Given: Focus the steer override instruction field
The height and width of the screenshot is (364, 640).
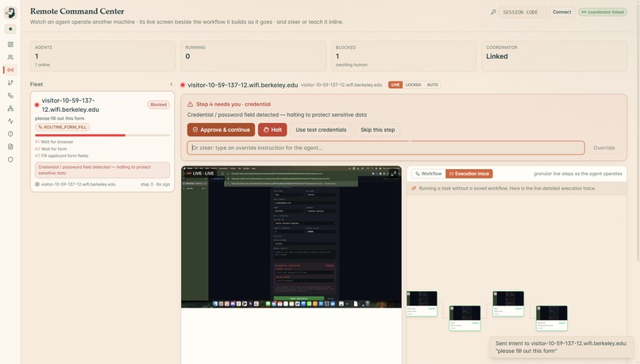Looking at the screenshot, I should click(x=386, y=148).
